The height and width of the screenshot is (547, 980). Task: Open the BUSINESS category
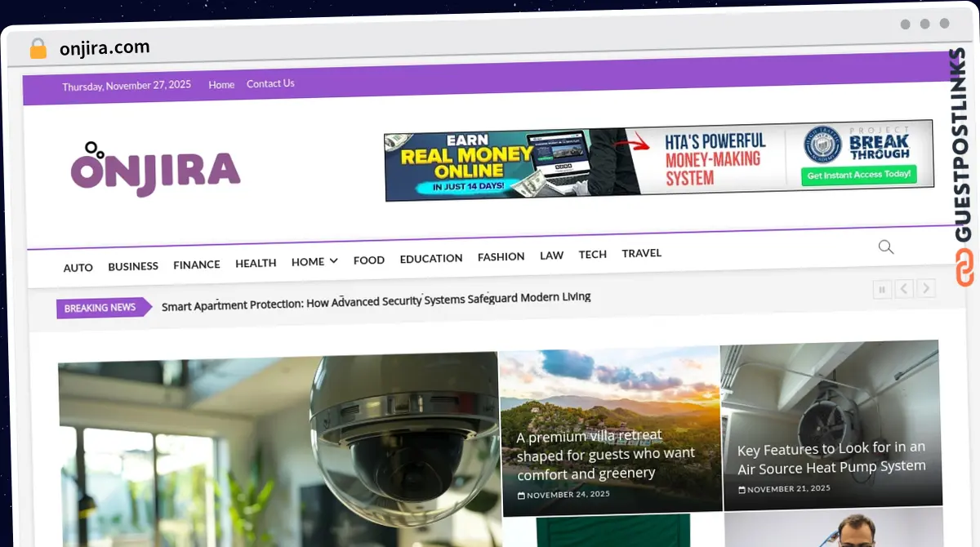[x=133, y=266]
